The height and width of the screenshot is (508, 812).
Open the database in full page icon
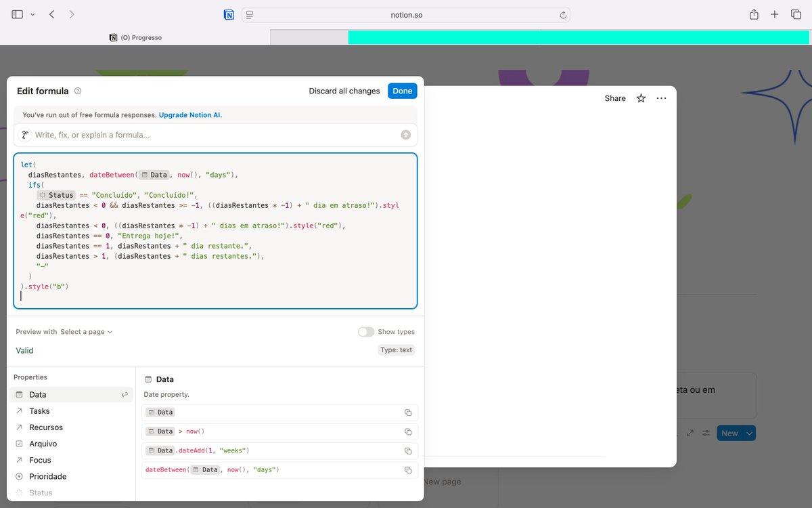click(x=690, y=433)
